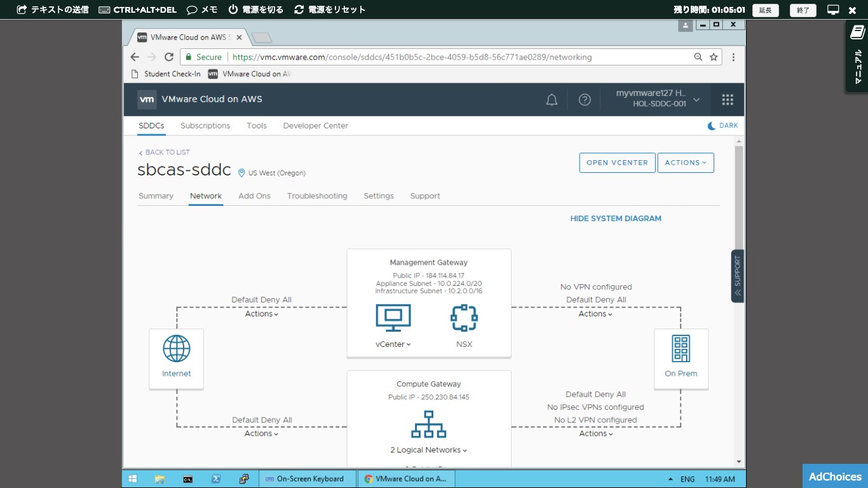The width and height of the screenshot is (868, 488).
Task: Open the VMware Cloud on AWS bookmark
Action: [x=250, y=74]
